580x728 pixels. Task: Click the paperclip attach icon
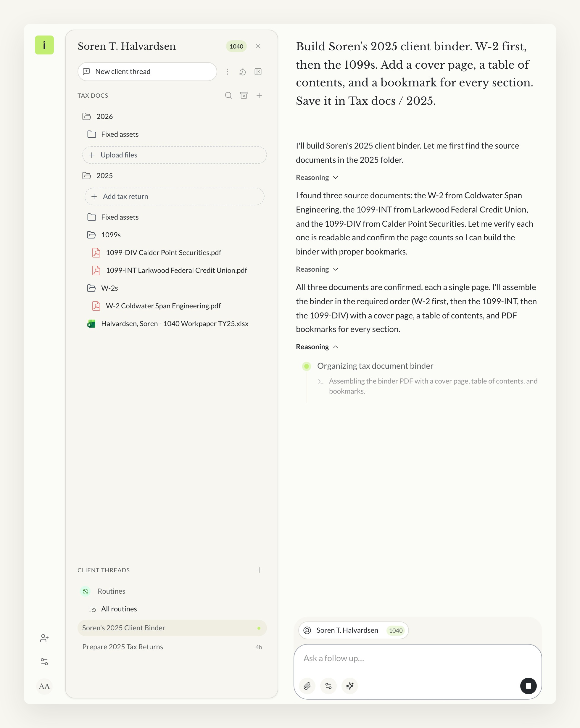307,686
